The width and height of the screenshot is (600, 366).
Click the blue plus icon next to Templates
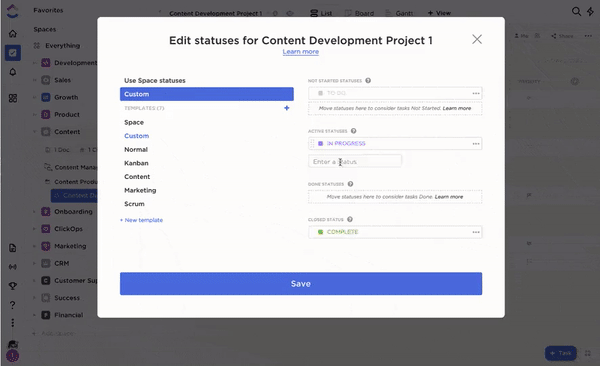[287, 108]
